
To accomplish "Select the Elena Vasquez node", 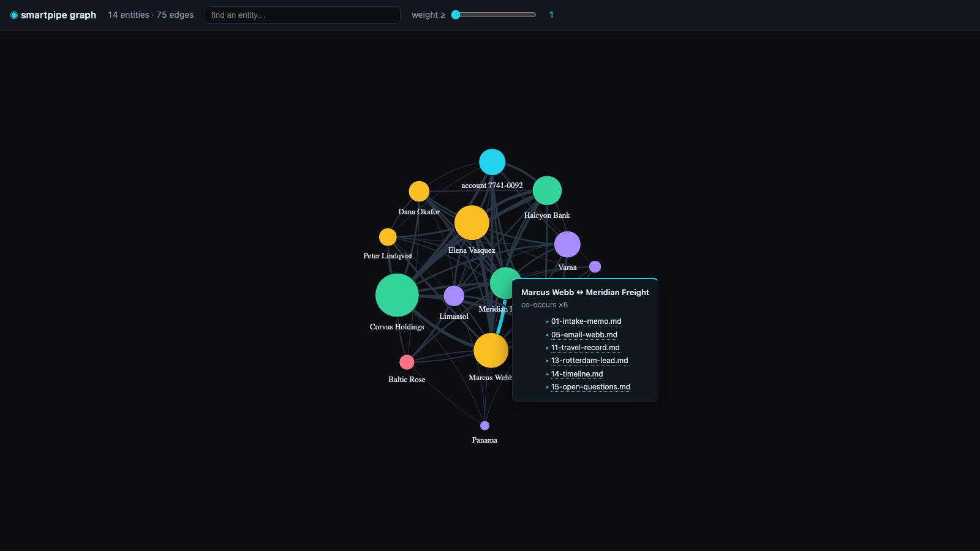I will click(472, 223).
